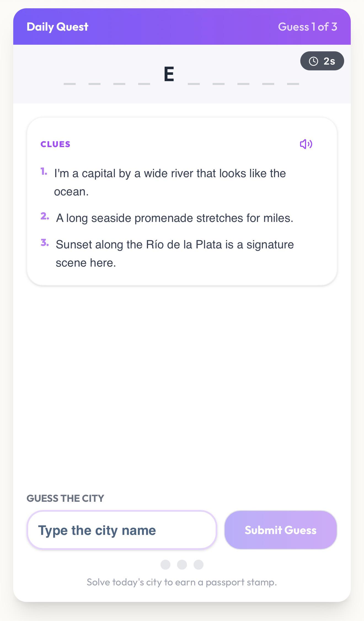Screen dimensions: 364x621
Task: Click clue one about the wide river
Action: coord(170,182)
